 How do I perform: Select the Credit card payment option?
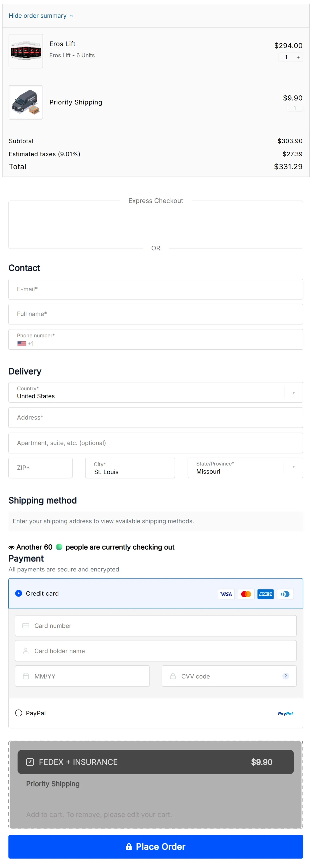click(19, 593)
